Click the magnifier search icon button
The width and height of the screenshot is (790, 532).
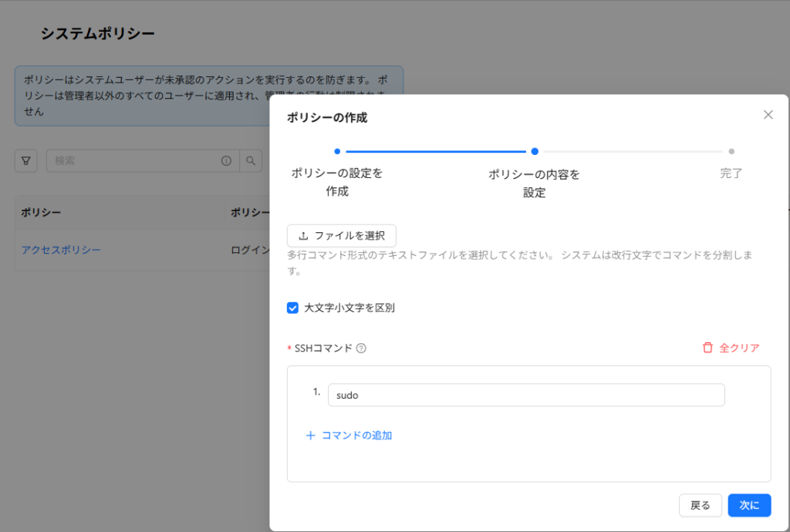(x=251, y=160)
